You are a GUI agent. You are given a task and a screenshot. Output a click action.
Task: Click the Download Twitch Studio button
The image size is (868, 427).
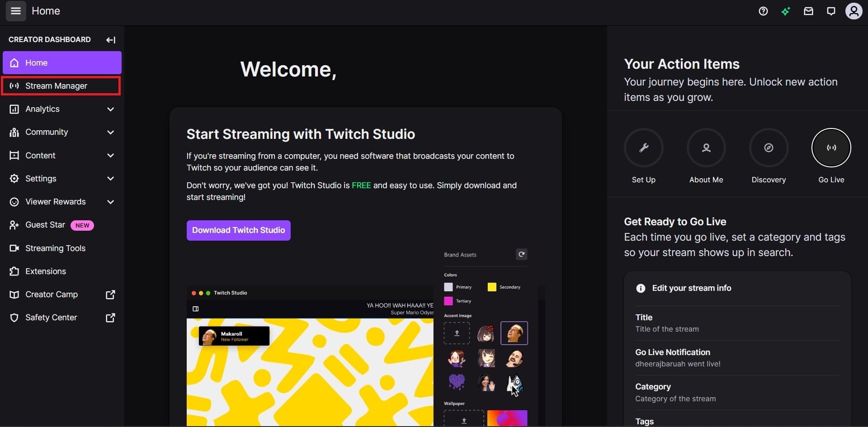pos(239,230)
